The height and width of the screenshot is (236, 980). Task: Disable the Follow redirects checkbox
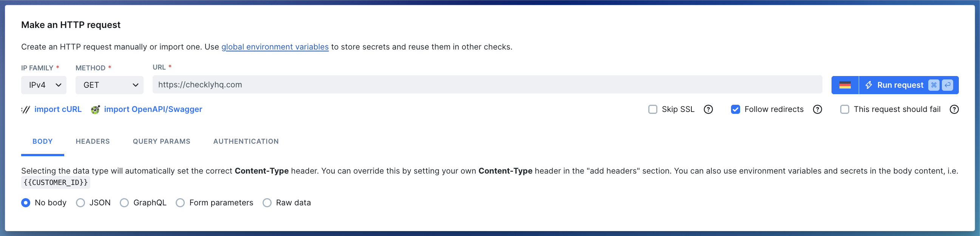coord(736,109)
